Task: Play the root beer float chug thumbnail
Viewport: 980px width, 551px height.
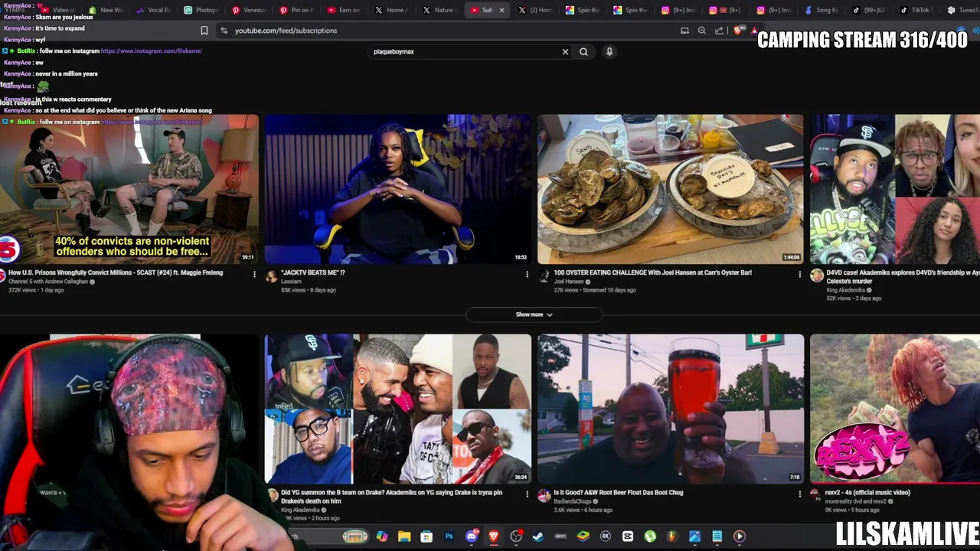Action: click(671, 409)
